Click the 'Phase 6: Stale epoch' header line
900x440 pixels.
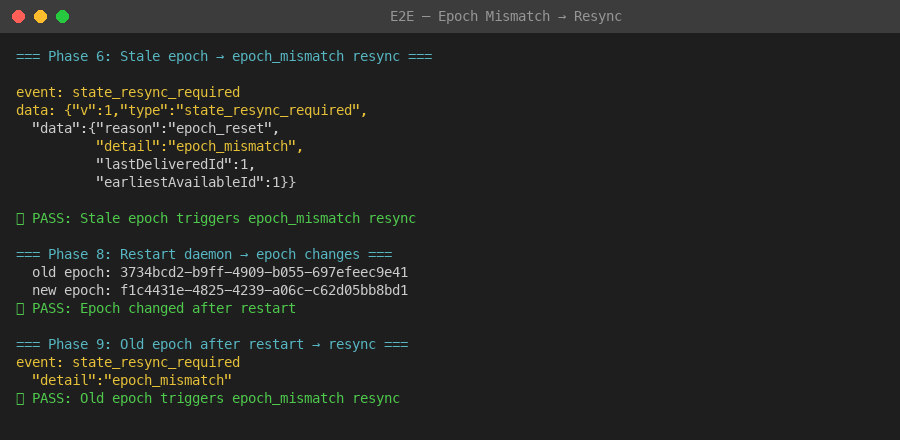click(x=224, y=56)
